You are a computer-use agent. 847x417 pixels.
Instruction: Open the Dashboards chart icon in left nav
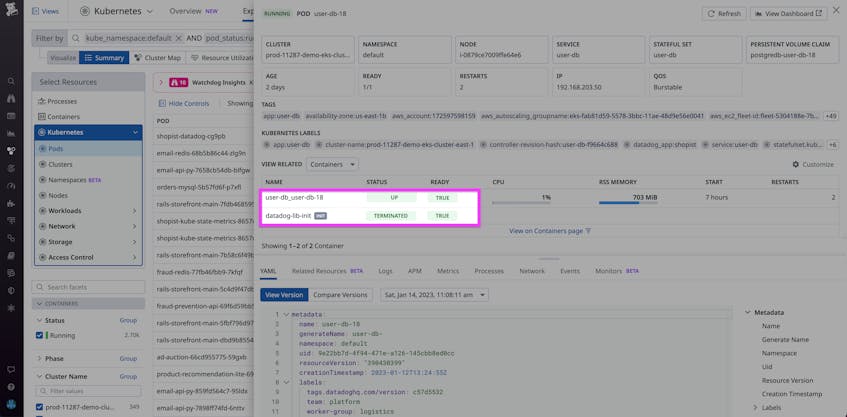[x=11, y=133]
